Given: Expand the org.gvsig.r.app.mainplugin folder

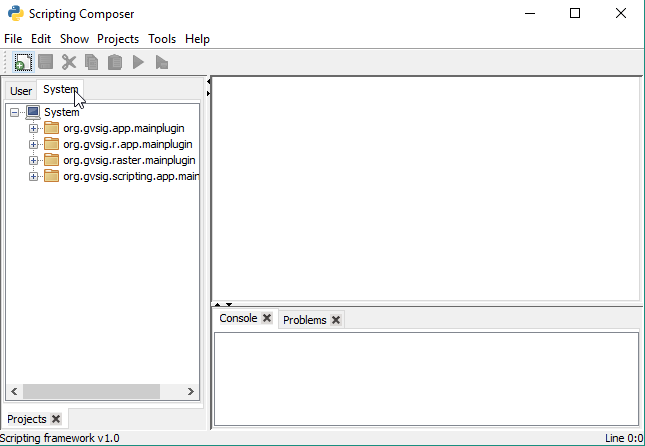Looking at the screenshot, I should [x=34, y=144].
